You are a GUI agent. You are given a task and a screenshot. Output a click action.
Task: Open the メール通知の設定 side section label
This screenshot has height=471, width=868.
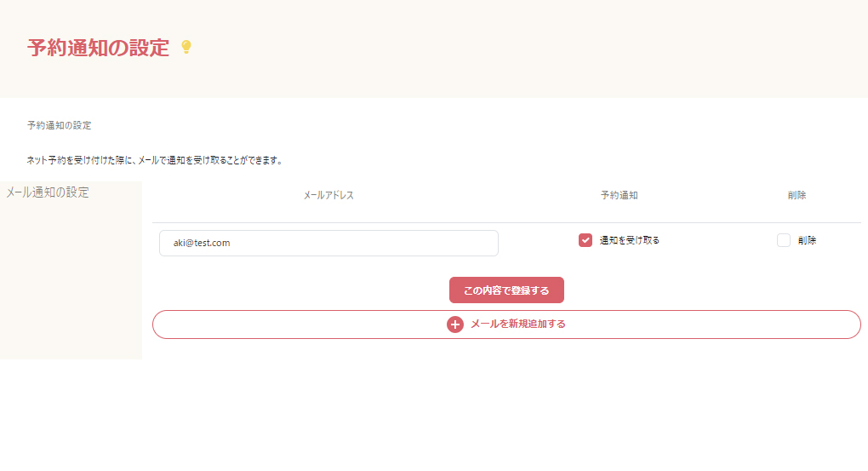[x=48, y=192]
